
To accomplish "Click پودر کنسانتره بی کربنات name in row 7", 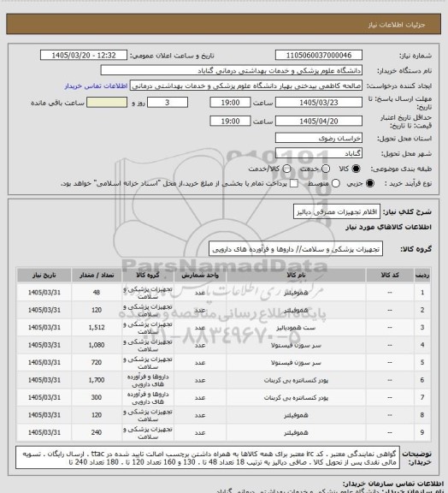I will pyautogui.click(x=296, y=398).
